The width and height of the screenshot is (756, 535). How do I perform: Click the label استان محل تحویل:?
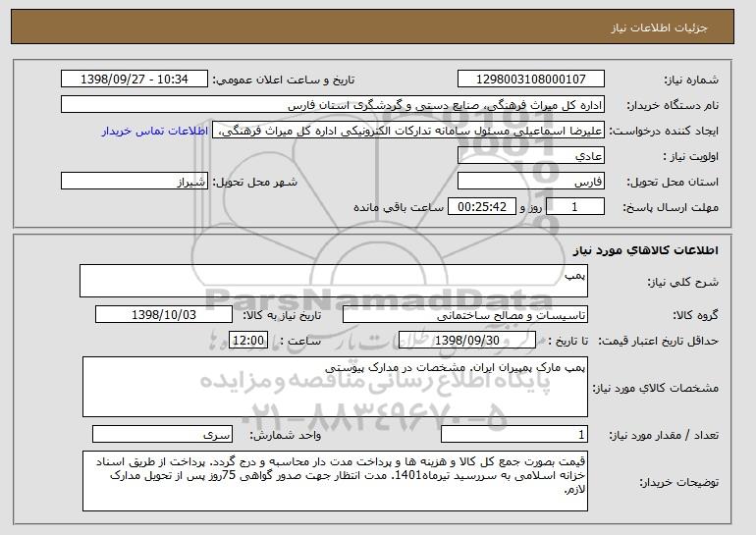click(673, 182)
